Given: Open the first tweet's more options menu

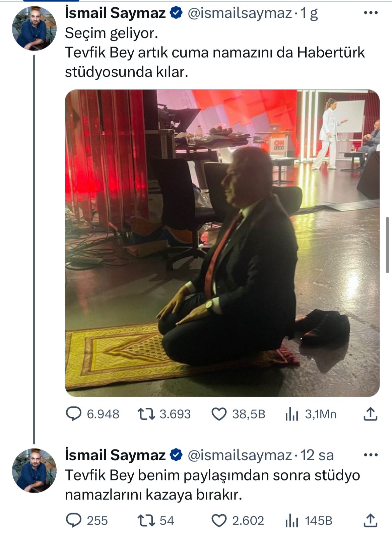Looking at the screenshot, I should pos(371,13).
